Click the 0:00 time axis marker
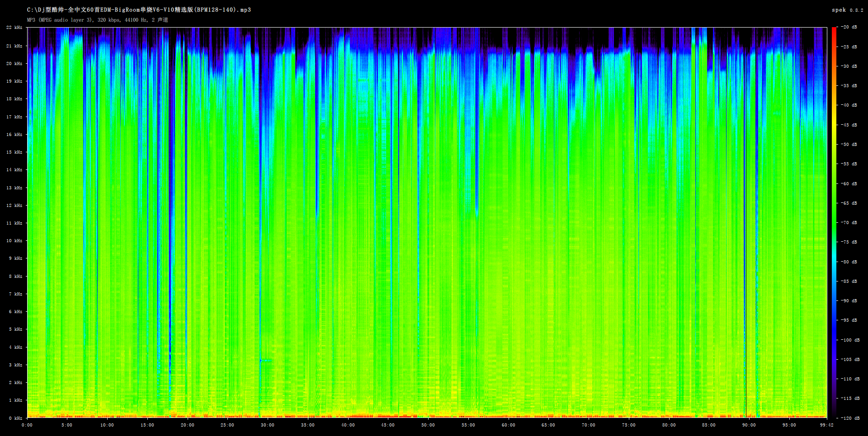 27,425
